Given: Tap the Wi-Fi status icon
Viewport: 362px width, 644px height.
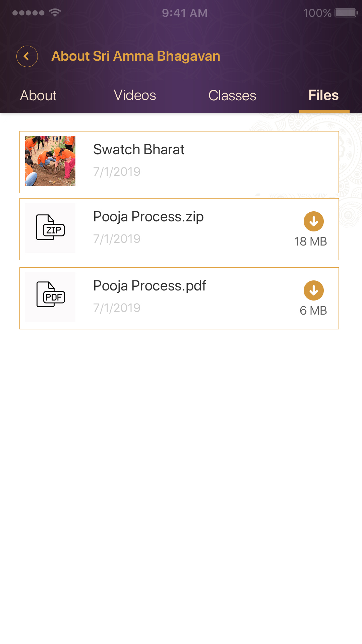Looking at the screenshot, I should click(55, 13).
